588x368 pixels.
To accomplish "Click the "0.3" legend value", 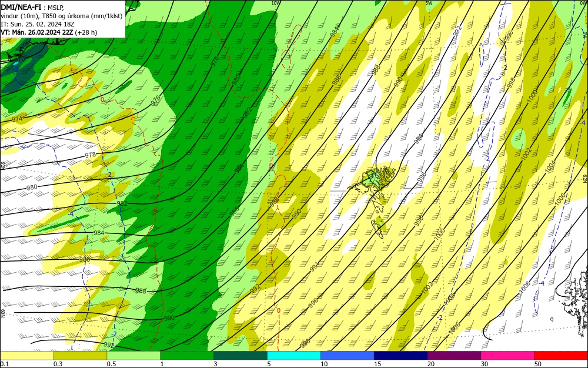I will pyautogui.click(x=58, y=364).
